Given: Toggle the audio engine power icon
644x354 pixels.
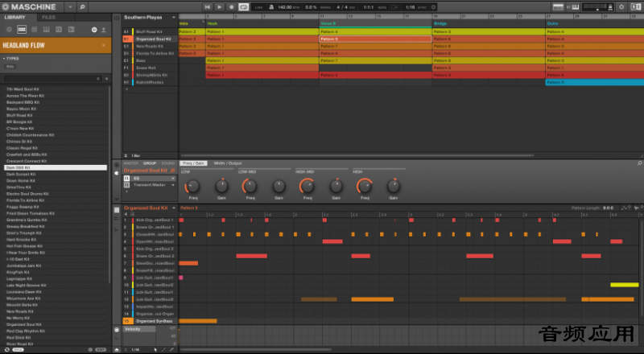Looking at the screenshot, I should [621, 7].
